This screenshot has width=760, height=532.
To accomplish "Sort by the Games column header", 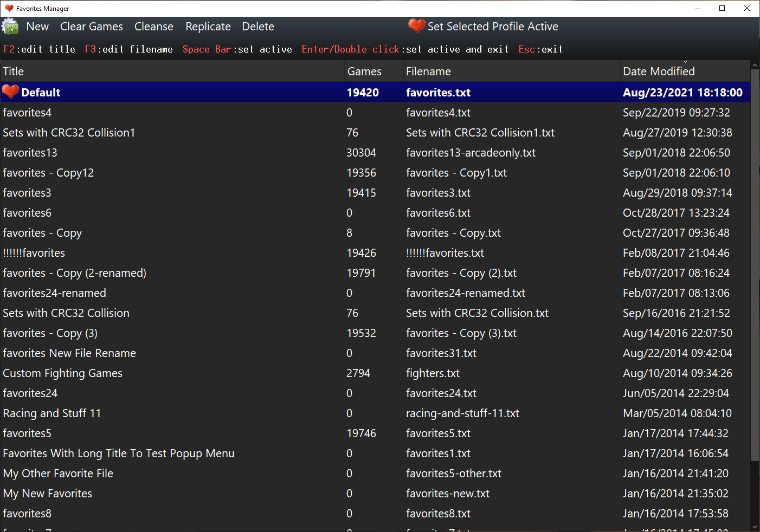I will click(x=364, y=72).
